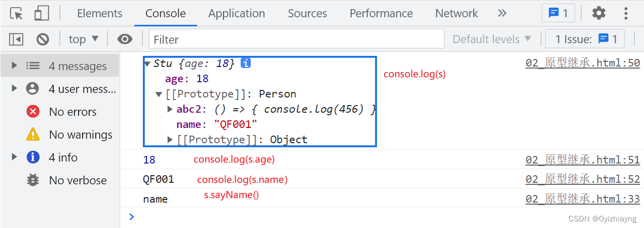This screenshot has width=644, height=228.
Task: Click the blue info badge beside Stu
Action: point(246,63)
